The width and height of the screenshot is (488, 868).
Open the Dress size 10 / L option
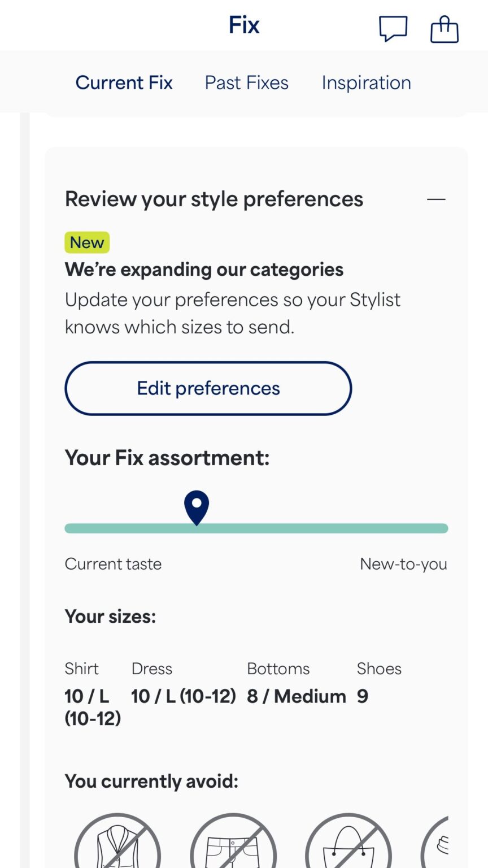pos(183,696)
